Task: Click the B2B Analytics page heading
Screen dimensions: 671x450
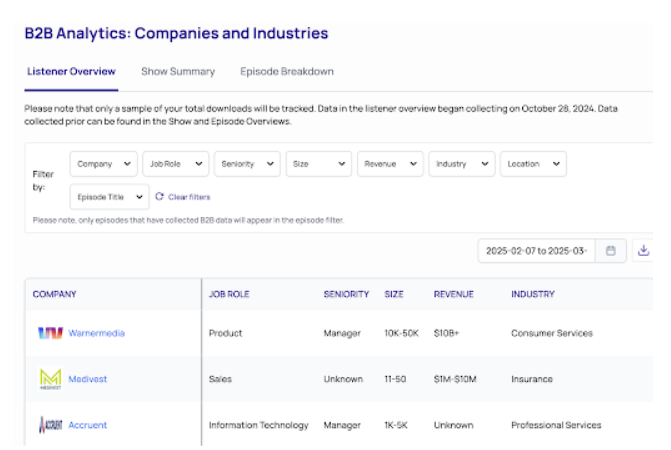Action: click(x=176, y=33)
